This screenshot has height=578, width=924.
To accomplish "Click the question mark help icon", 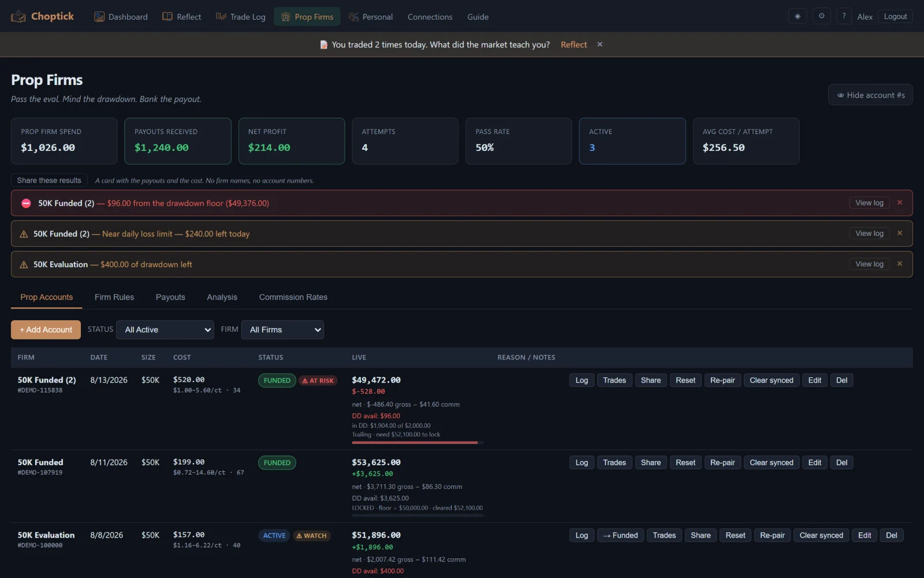I will coord(844,16).
